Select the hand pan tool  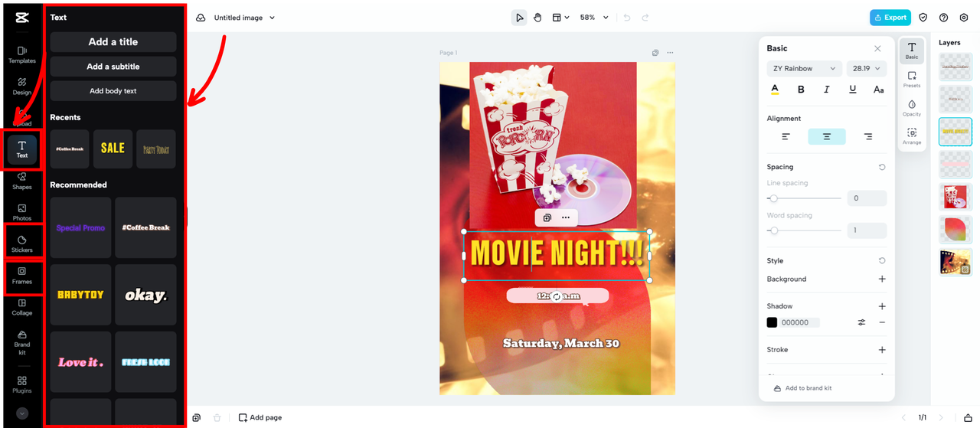pyautogui.click(x=537, y=18)
